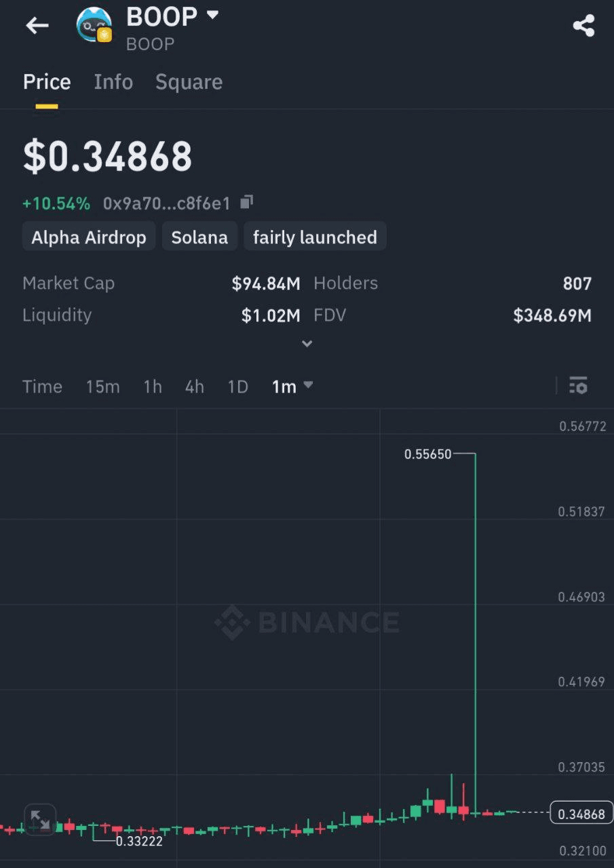Click the Binance watermark logo
Viewport: 614px width, 868px height.
coord(307,622)
